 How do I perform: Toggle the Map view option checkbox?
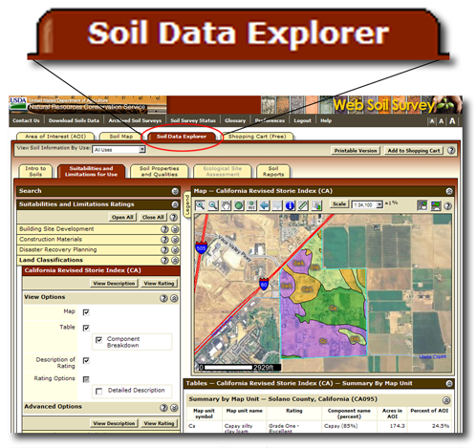click(x=86, y=312)
